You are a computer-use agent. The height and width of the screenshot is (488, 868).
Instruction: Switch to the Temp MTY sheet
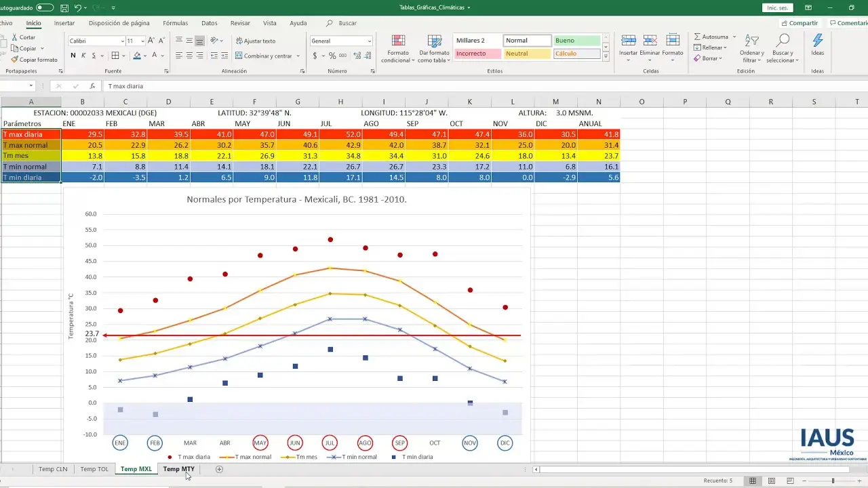[178, 469]
